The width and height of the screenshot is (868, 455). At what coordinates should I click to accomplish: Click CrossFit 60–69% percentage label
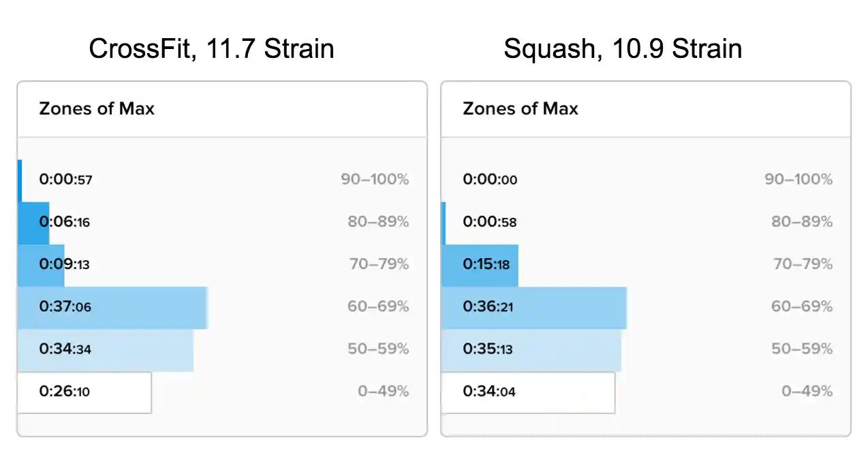(378, 307)
